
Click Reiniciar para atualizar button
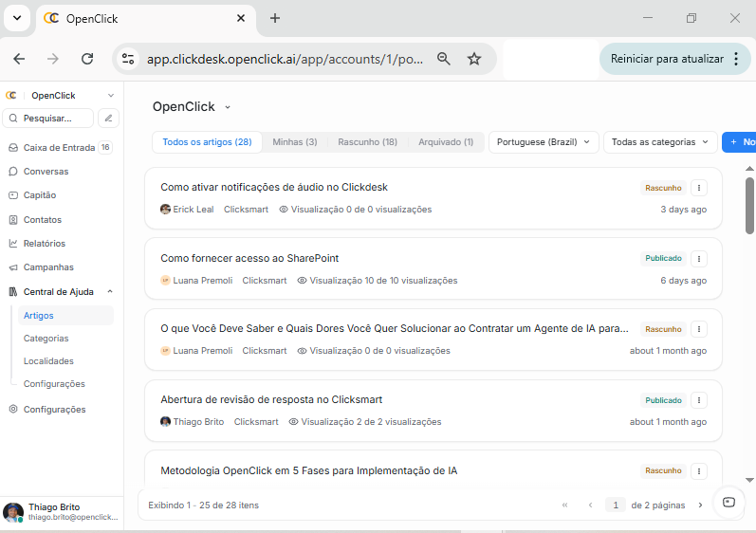[667, 59]
